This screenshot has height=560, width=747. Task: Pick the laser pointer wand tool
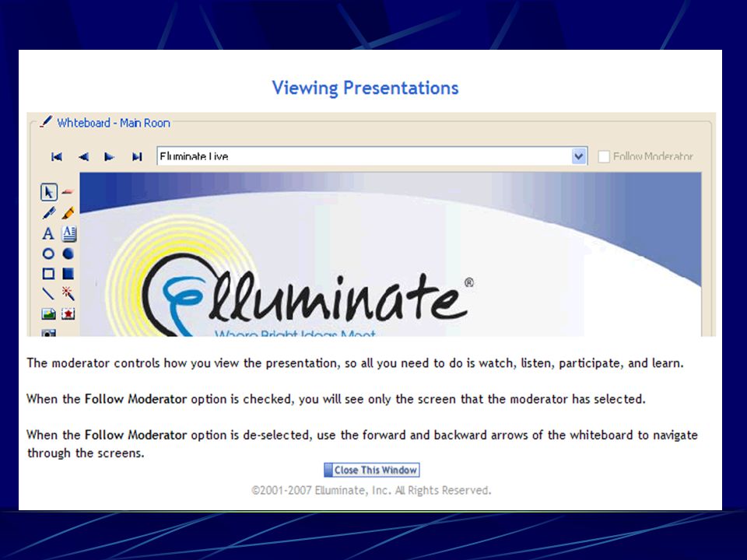[68, 293]
